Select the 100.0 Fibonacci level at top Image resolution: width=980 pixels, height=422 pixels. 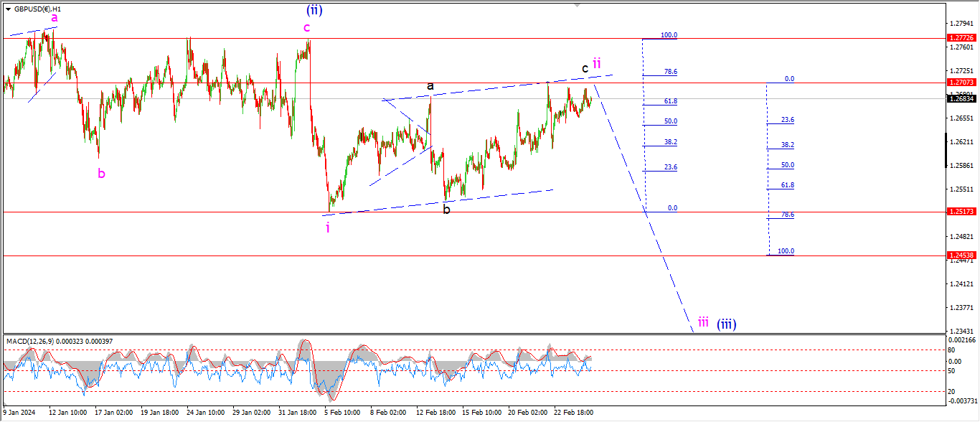[x=669, y=35]
